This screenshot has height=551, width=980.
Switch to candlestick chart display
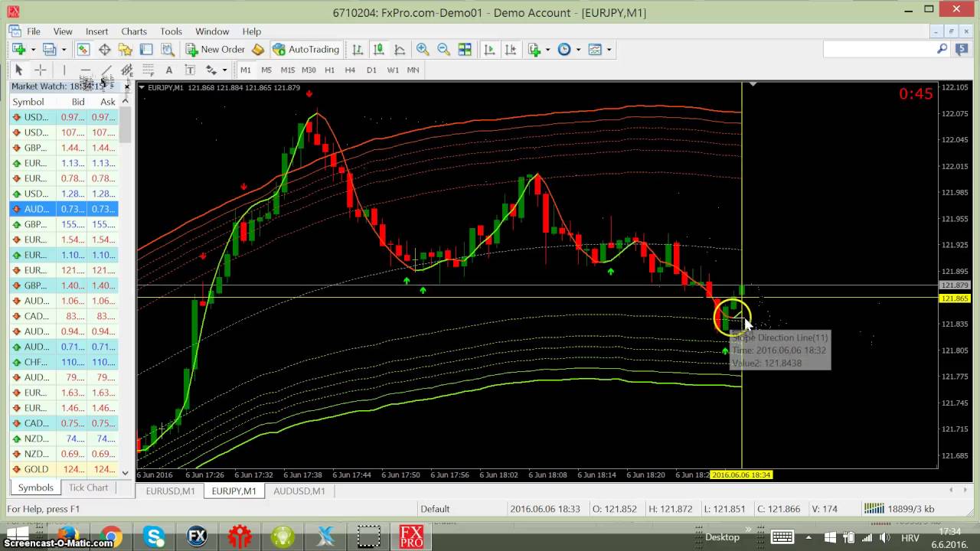pos(378,49)
